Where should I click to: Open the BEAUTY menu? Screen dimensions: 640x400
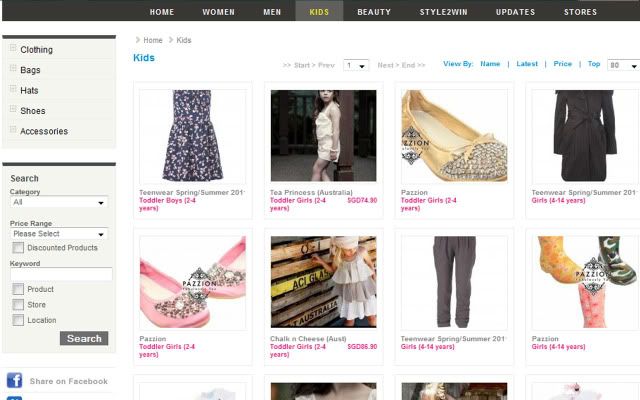pyautogui.click(x=374, y=12)
